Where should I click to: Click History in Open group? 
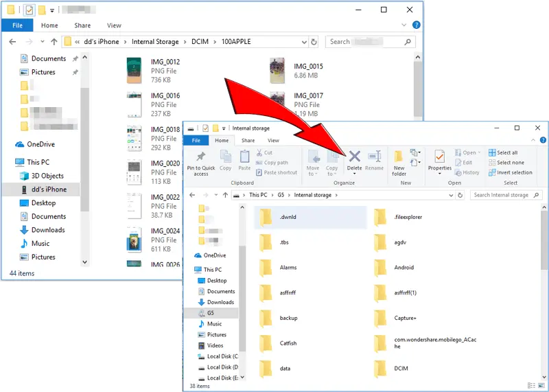point(467,172)
